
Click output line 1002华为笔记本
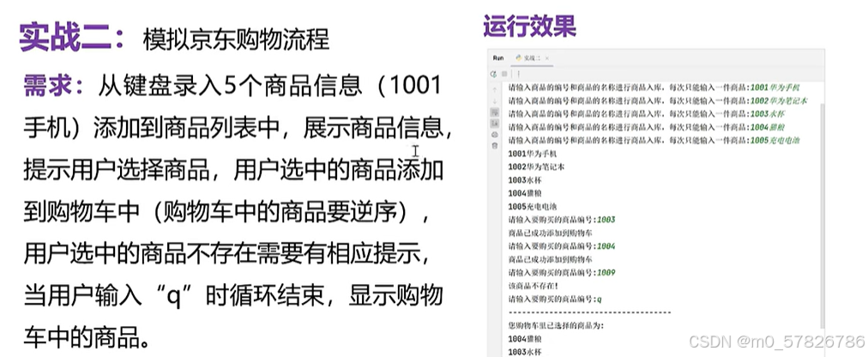[x=536, y=166]
